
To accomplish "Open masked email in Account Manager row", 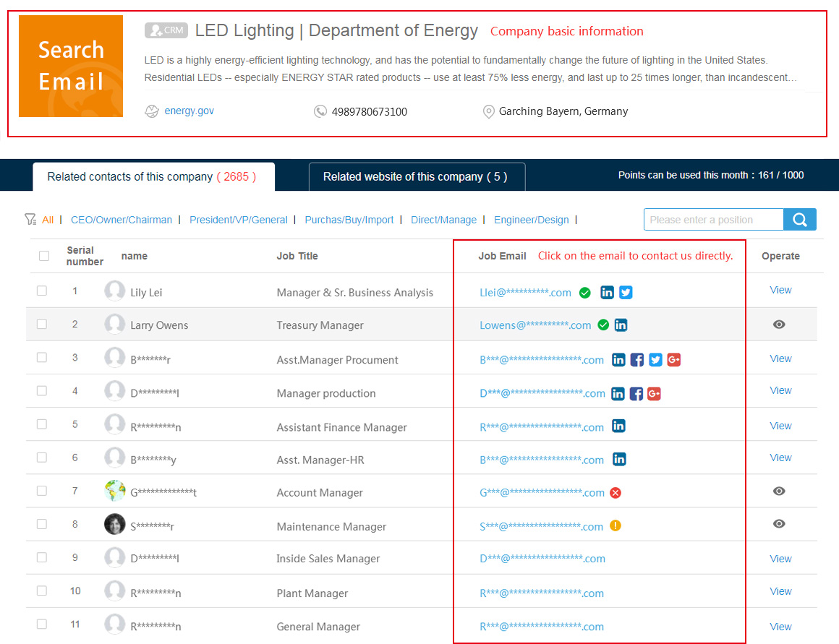I will pos(542,493).
